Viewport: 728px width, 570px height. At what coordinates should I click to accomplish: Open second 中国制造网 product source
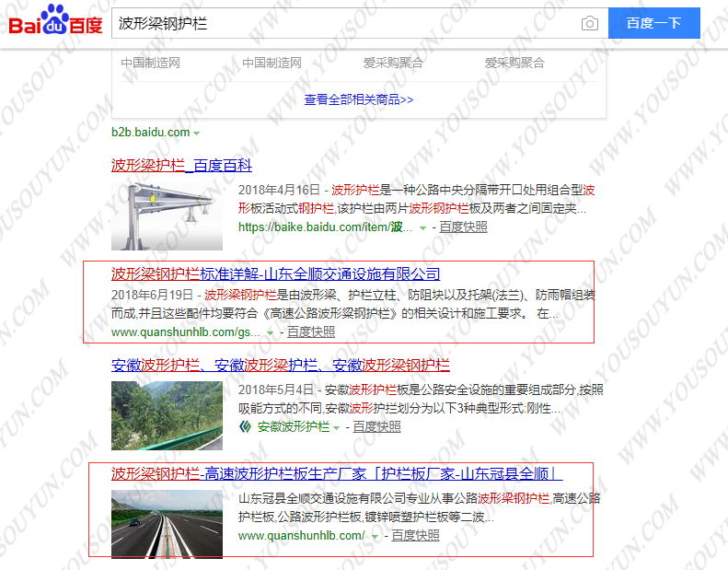272,63
